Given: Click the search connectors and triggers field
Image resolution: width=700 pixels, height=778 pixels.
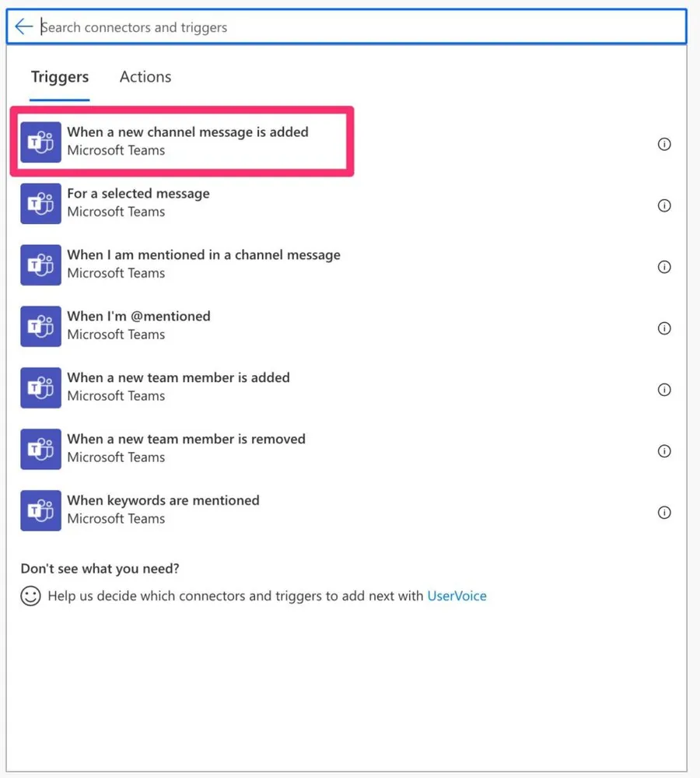Looking at the screenshot, I should click(x=358, y=27).
